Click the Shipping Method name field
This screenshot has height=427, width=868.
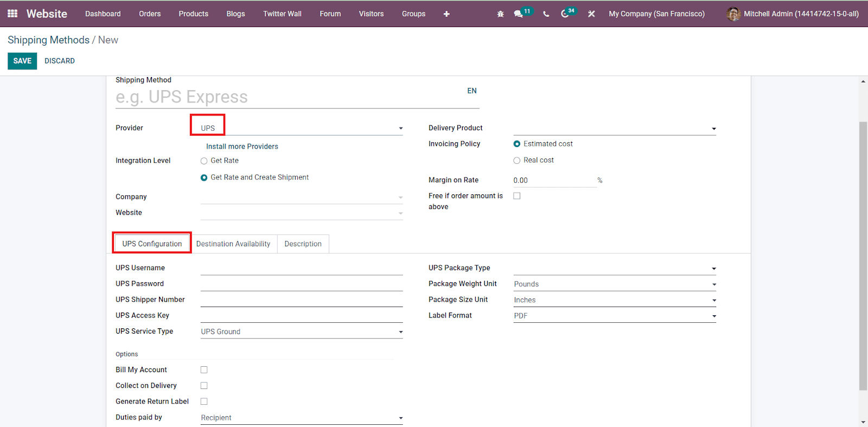297,97
